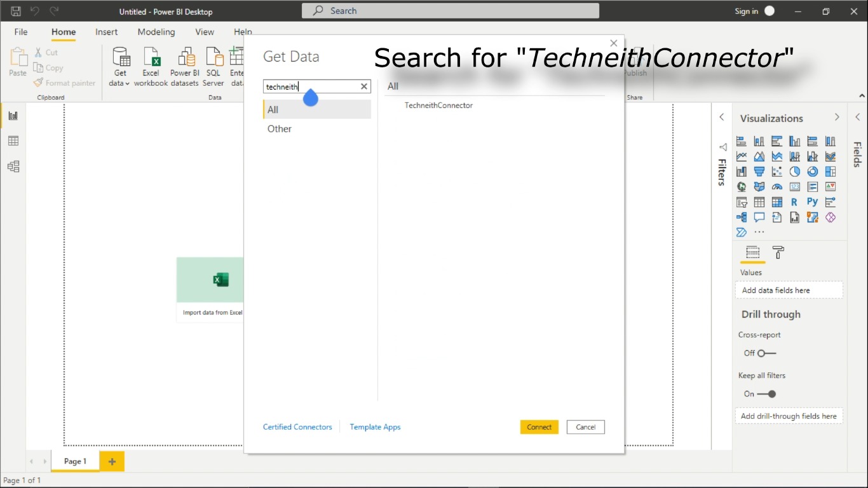
Task: Add an R script visual
Action: [x=794, y=202]
